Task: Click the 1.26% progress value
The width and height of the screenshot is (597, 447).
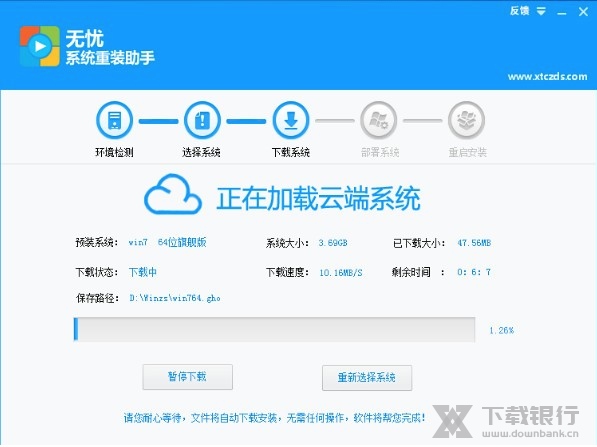Action: click(501, 330)
